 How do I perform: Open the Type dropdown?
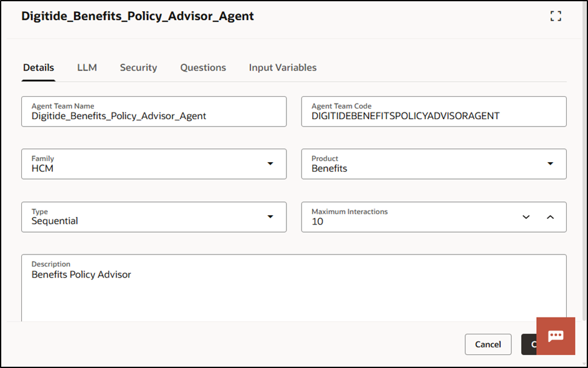point(154,217)
